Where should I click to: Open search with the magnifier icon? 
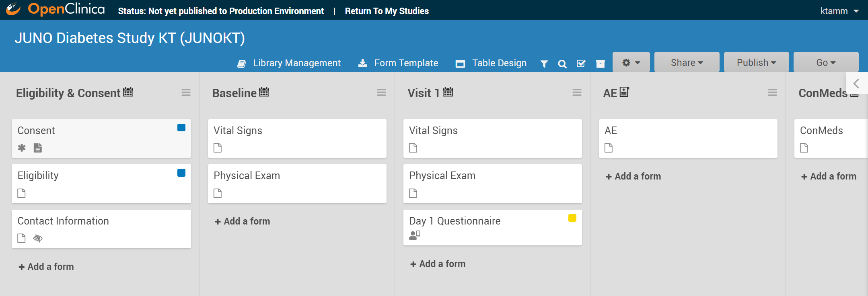click(562, 64)
